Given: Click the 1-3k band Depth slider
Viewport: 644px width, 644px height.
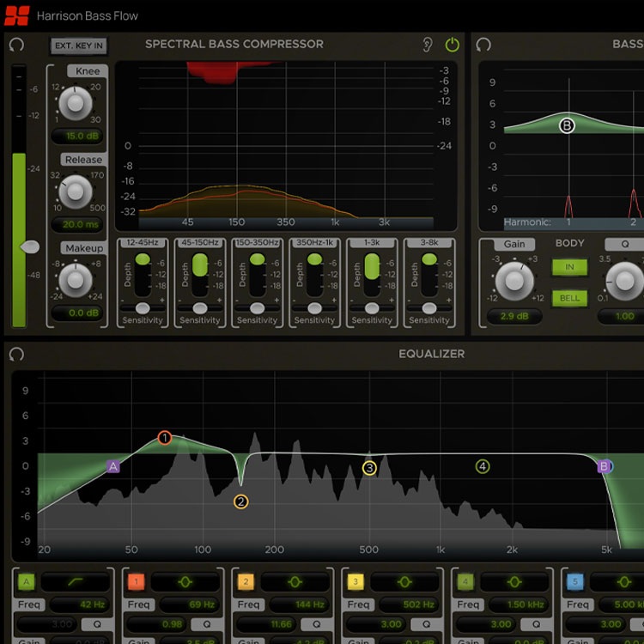Looking at the screenshot, I should click(x=372, y=275).
